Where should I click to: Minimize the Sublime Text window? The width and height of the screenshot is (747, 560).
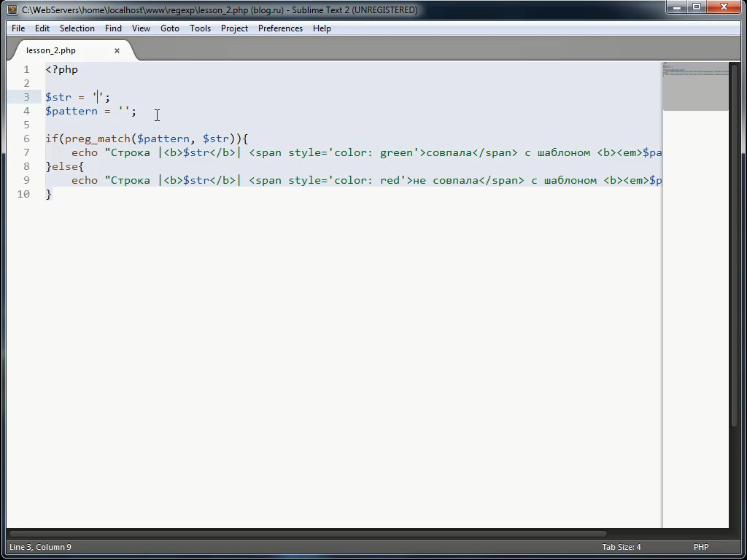[676, 7]
